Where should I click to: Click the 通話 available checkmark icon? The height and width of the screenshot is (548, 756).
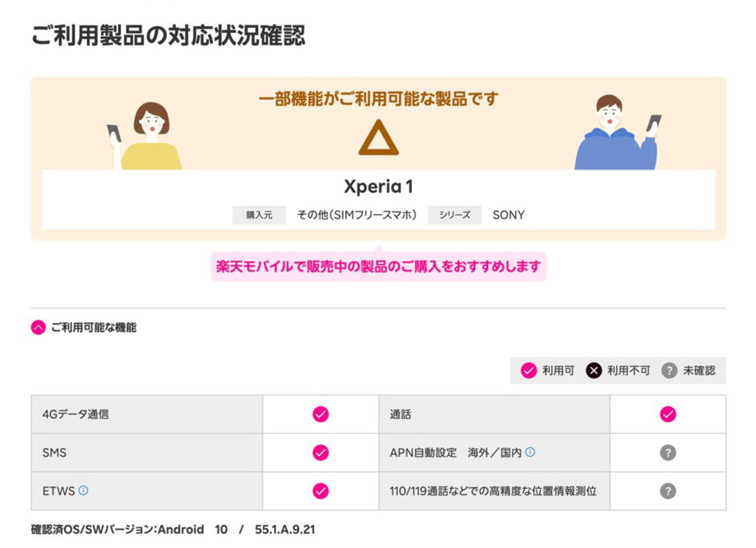click(x=668, y=414)
